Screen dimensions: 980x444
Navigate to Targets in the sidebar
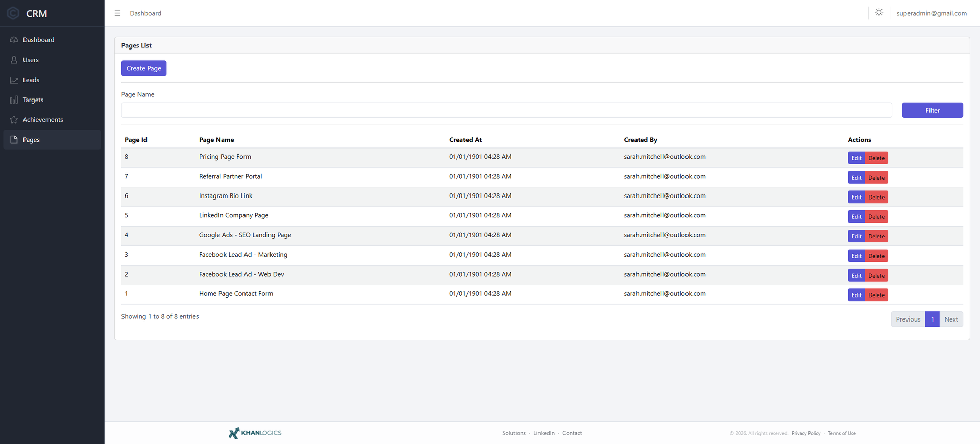tap(52, 100)
